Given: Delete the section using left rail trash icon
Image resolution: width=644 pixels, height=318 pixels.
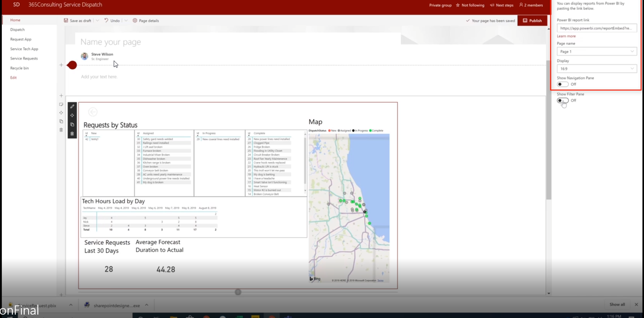Looking at the screenshot, I should pyautogui.click(x=61, y=130).
